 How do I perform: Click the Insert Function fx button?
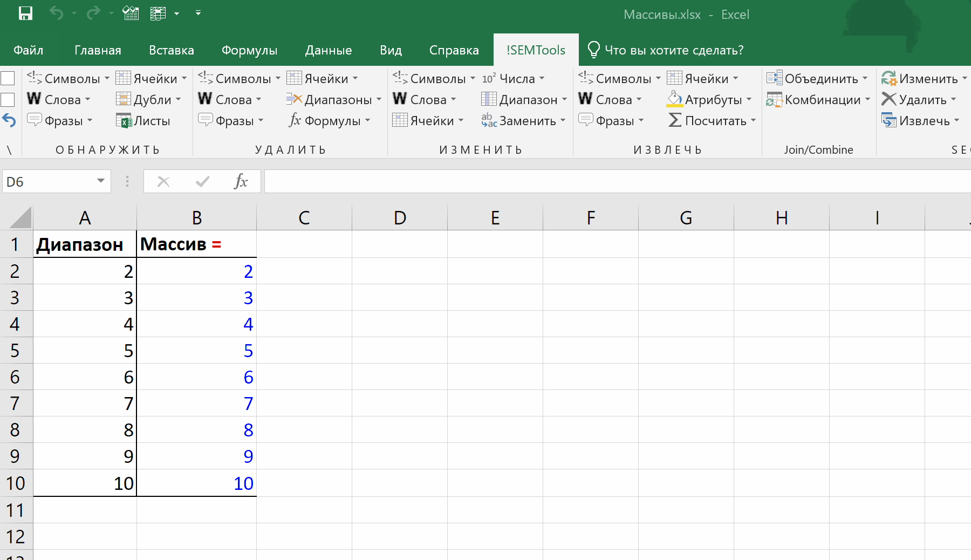(x=241, y=182)
